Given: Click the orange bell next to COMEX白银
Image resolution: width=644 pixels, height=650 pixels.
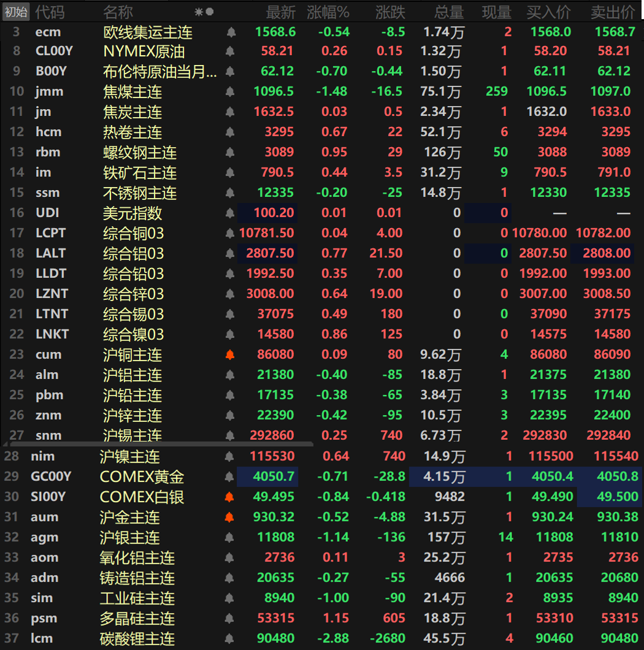Looking at the screenshot, I should [230, 497].
